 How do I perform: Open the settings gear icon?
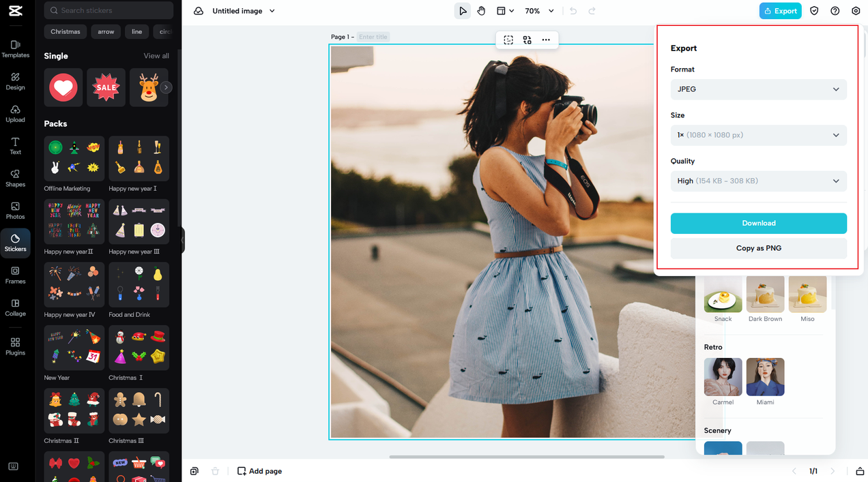(856, 11)
